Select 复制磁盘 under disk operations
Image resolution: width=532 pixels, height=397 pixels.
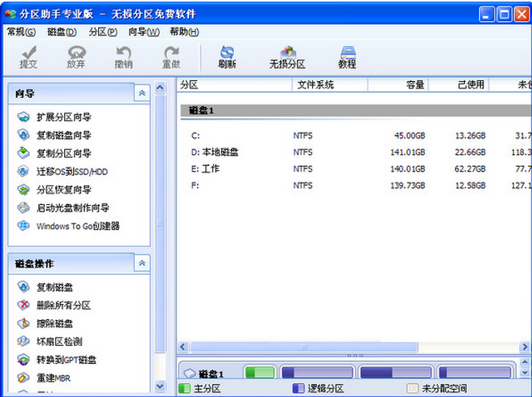[45, 287]
